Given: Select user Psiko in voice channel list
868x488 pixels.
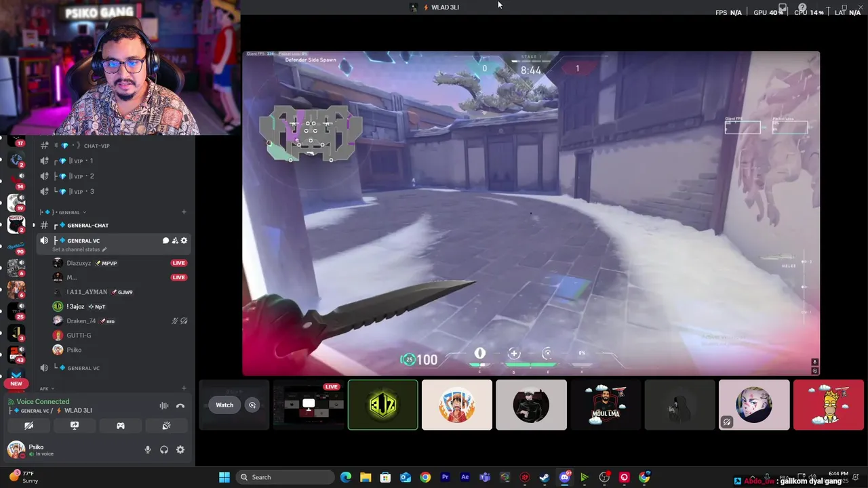Looking at the screenshot, I should click(74, 350).
